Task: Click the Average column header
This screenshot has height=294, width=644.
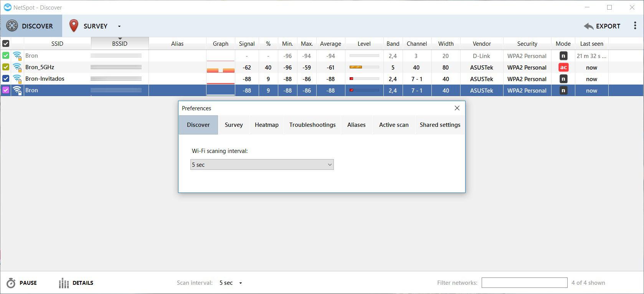Action: [330, 44]
